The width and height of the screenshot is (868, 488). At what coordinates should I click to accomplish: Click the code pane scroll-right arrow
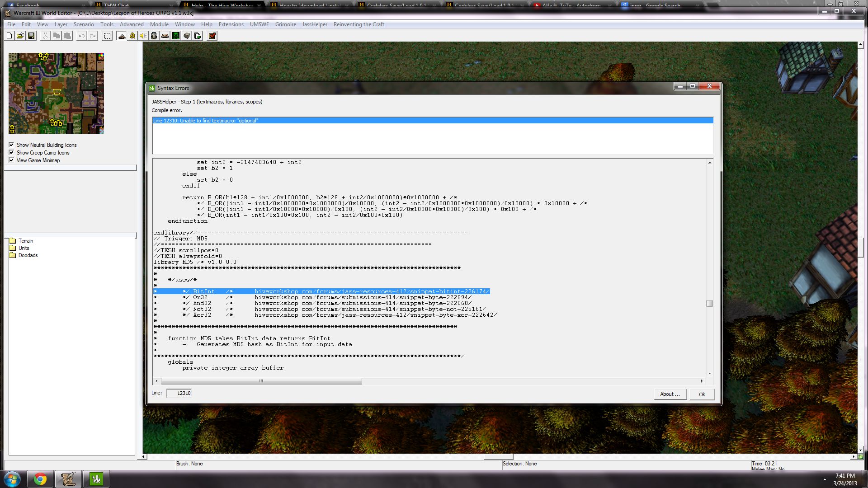702,381
